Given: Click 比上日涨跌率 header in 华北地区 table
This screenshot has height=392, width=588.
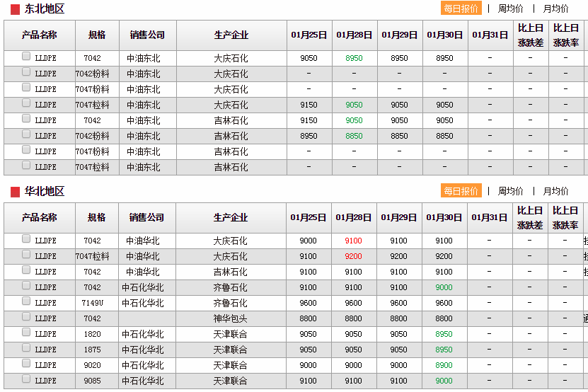Looking at the screenshot, I should 565,217.
